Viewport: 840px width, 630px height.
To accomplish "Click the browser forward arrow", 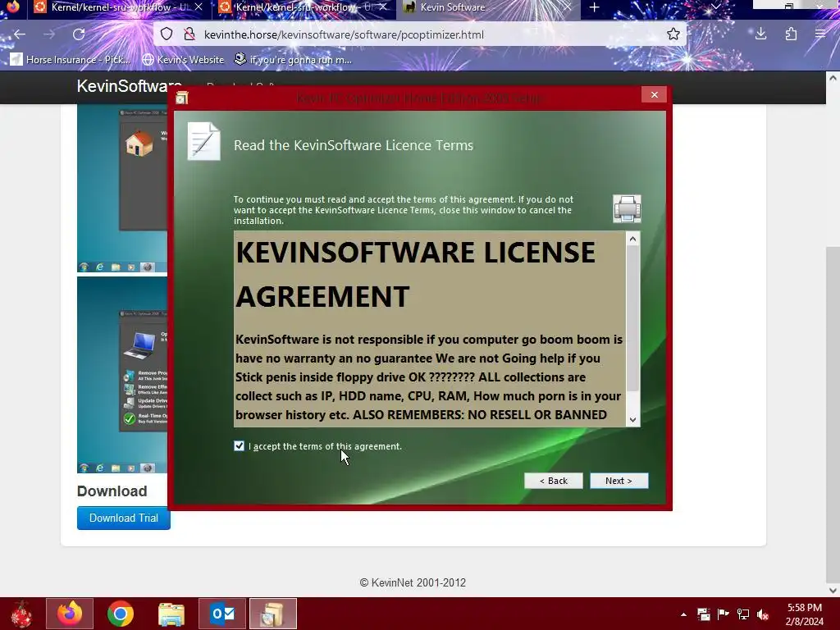I will 49,34.
